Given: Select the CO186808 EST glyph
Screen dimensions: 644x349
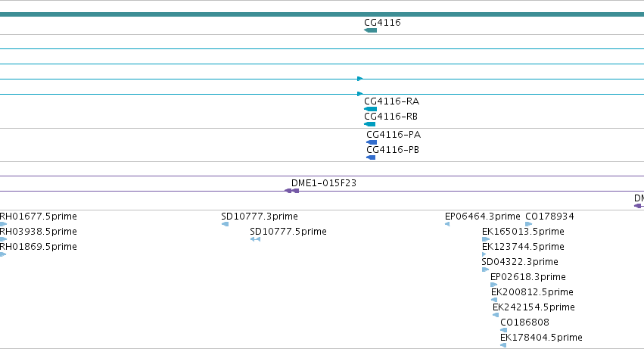Looking at the screenshot, I should (x=503, y=330).
